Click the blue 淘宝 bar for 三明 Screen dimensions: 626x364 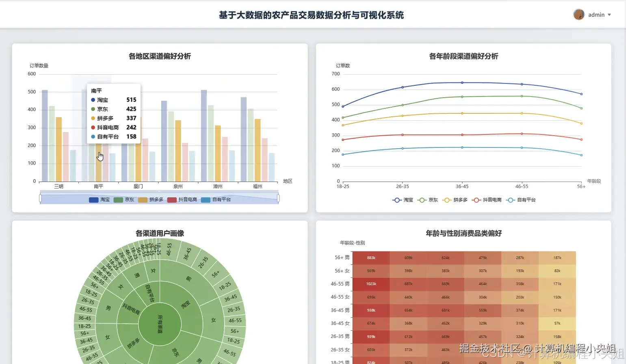point(45,136)
